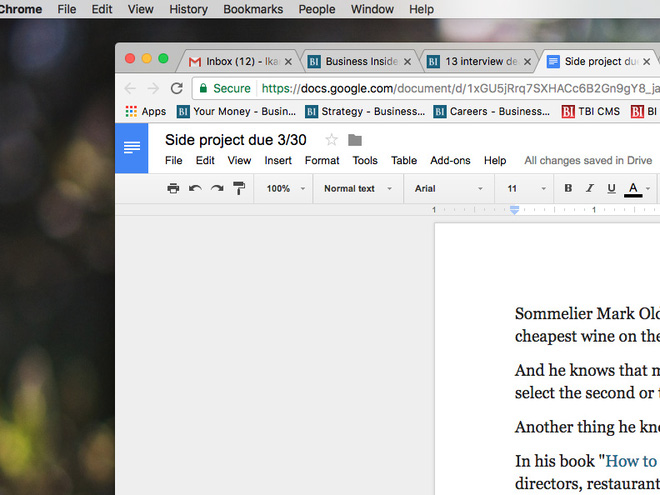The height and width of the screenshot is (495, 660).
Task: Open Careers - Business... bookmark
Action: click(492, 112)
